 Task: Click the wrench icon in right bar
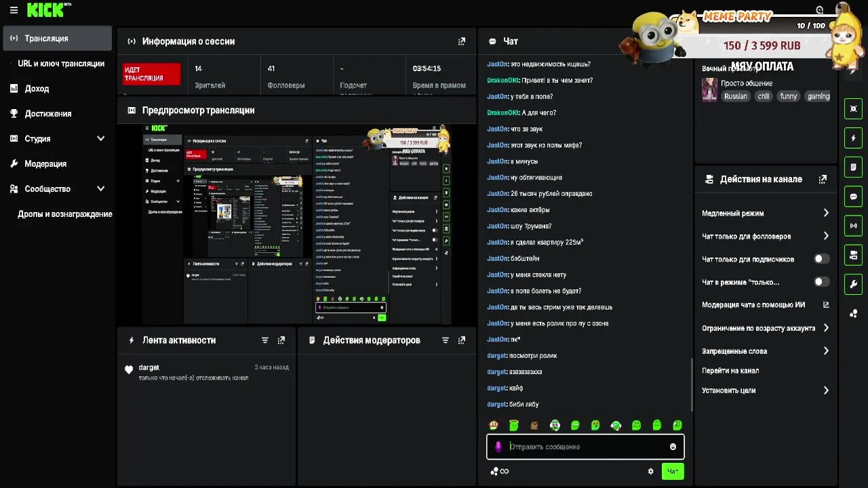[x=853, y=285]
